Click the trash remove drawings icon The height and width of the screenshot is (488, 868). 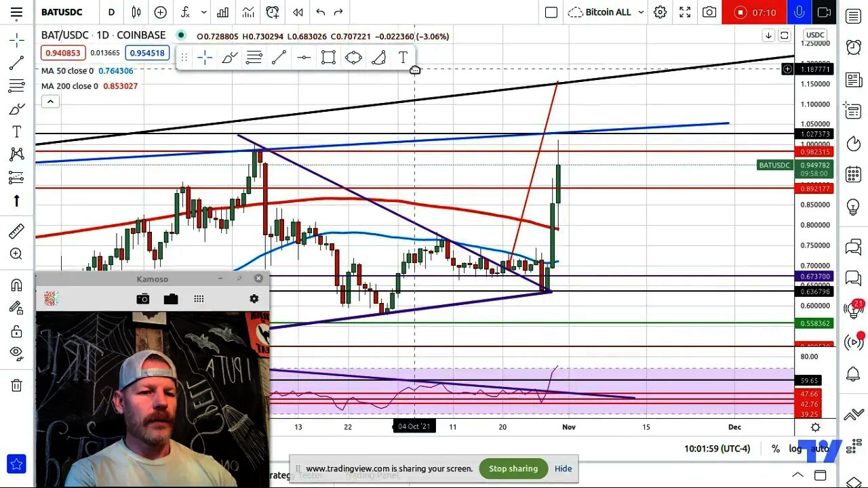coord(17,386)
